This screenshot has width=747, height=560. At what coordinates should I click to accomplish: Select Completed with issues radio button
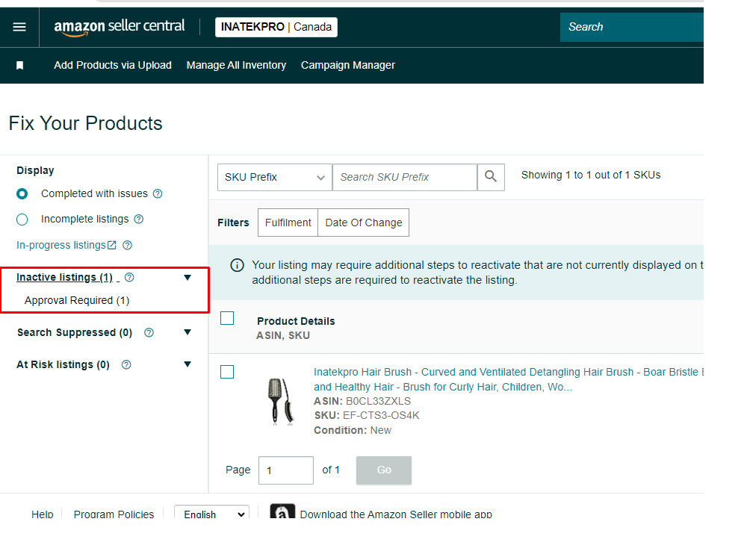(22, 194)
